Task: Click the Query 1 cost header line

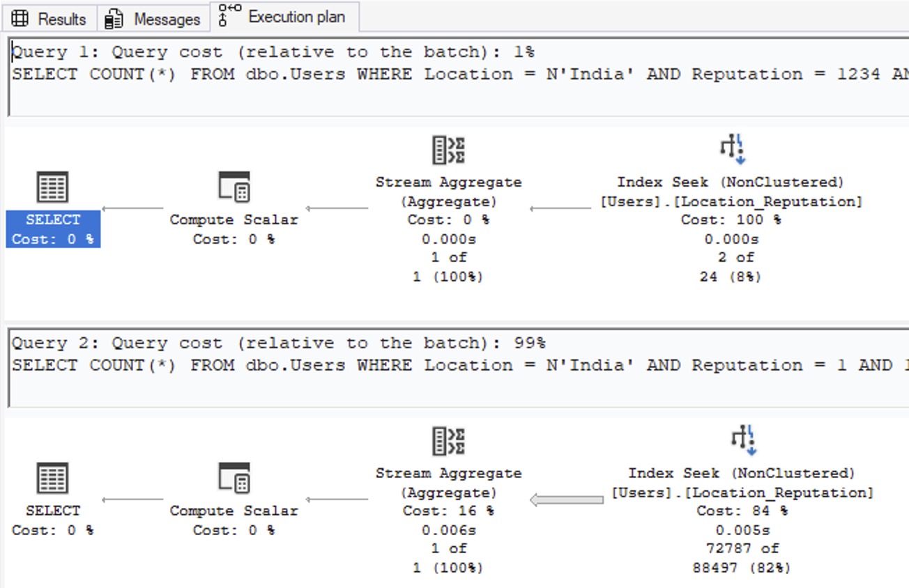Action: click(273, 52)
